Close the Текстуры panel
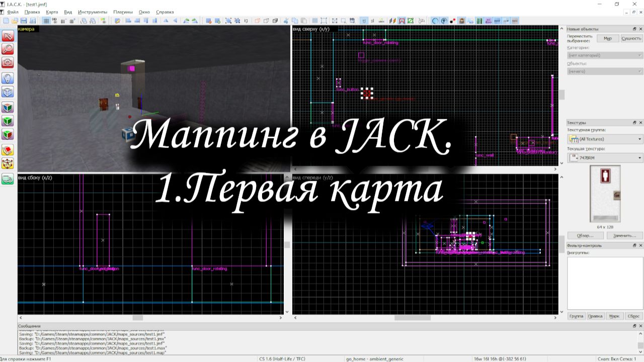Screen dimensions: 644x362 (x=640, y=122)
